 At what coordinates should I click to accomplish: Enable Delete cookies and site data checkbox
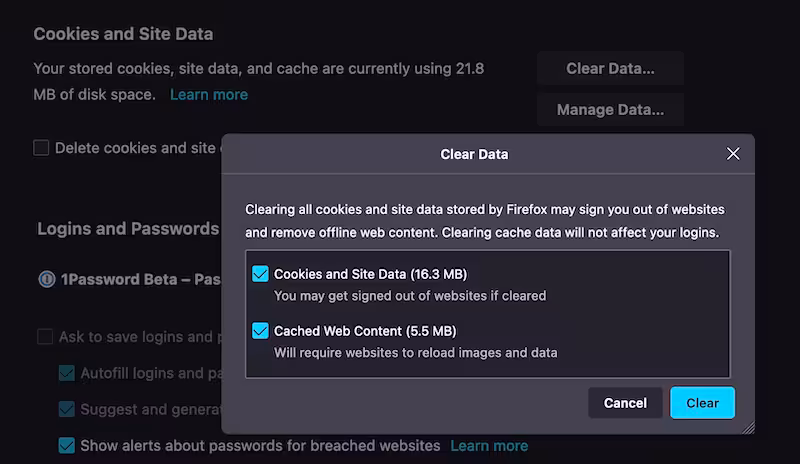41,148
